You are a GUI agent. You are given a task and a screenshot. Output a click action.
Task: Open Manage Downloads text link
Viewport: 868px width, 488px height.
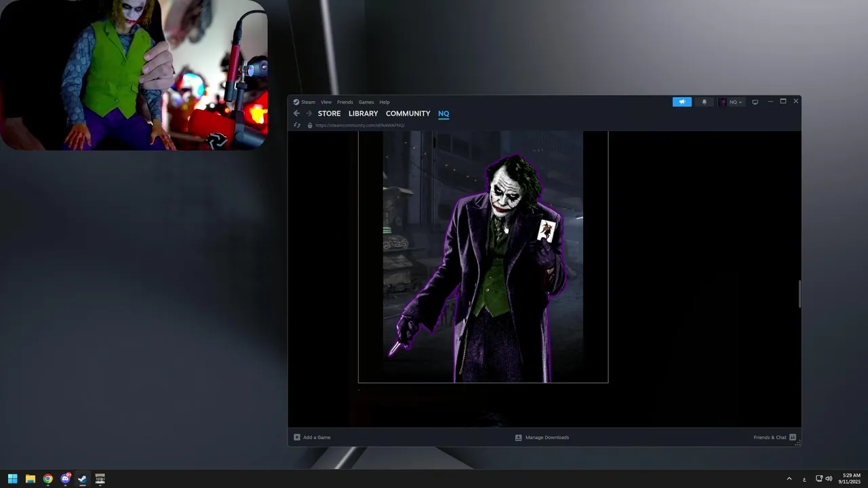[547, 437]
